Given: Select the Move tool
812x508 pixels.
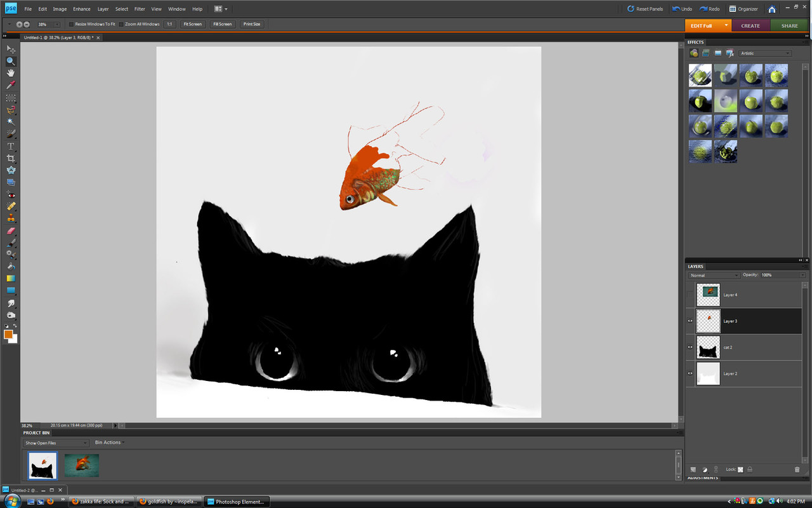Looking at the screenshot, I should pos(11,49).
